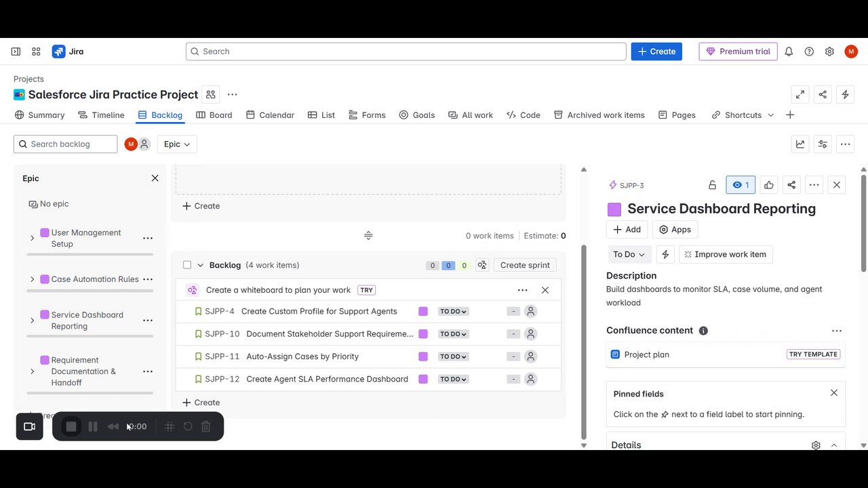Viewport: 868px width, 488px height.
Task: Change SJPP-4 status dropdown
Action: (x=453, y=311)
